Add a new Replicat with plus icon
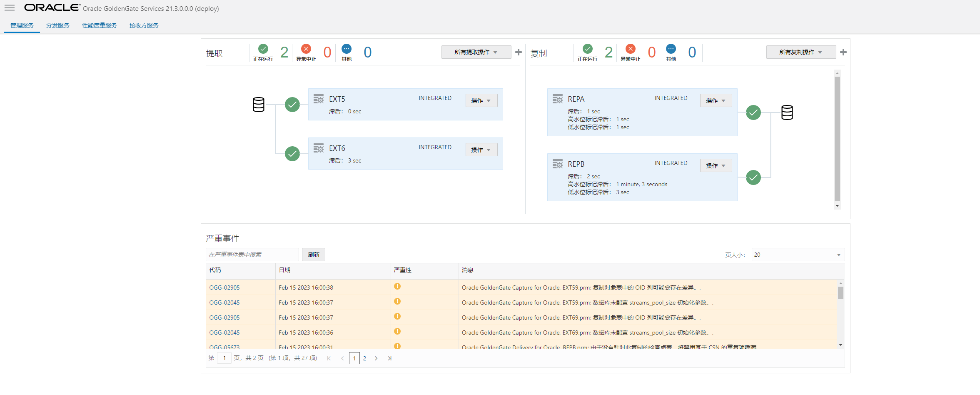980x395 pixels. (x=843, y=52)
